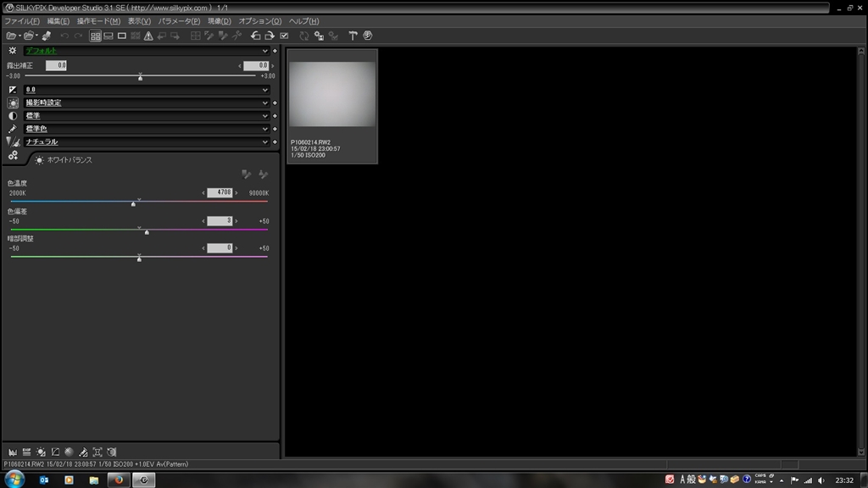Click the exposure bias half-square icon
The width and height of the screenshot is (868, 488).
[x=13, y=90]
